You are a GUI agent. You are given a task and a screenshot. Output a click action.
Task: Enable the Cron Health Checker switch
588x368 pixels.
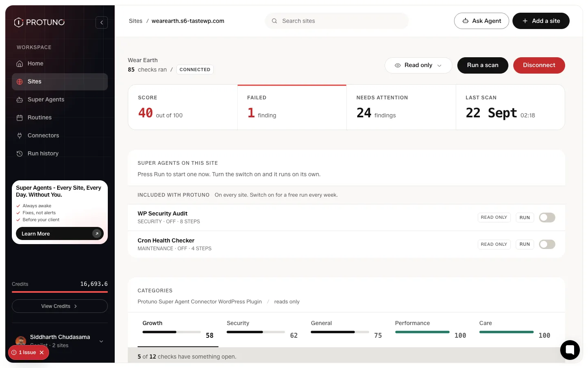[547, 245]
